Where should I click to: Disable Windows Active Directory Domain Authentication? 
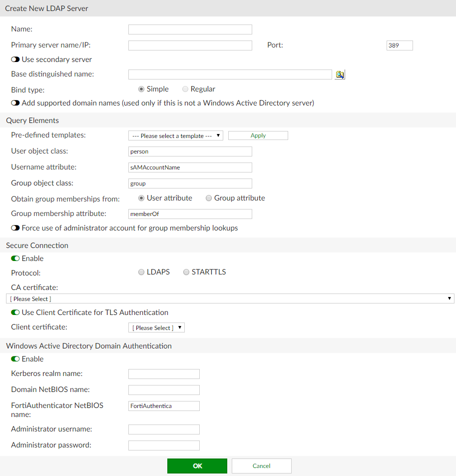(16, 358)
